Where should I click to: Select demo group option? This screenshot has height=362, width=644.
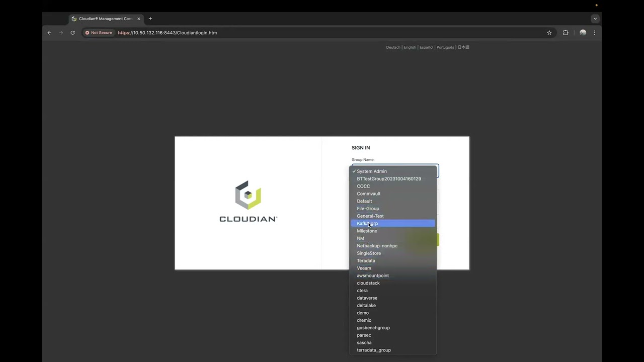coord(392,313)
